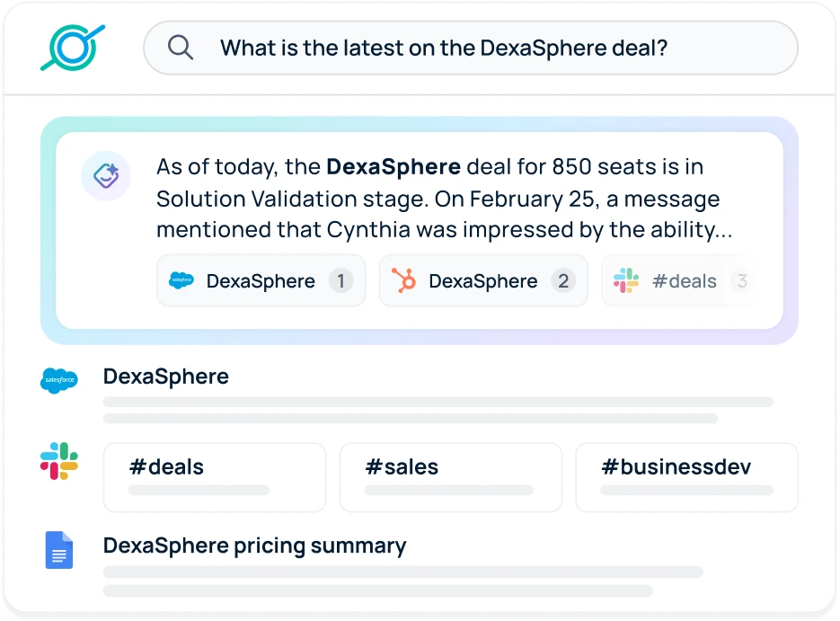
Task: Open the DexaSphere pricing summary document
Action: coord(254,546)
